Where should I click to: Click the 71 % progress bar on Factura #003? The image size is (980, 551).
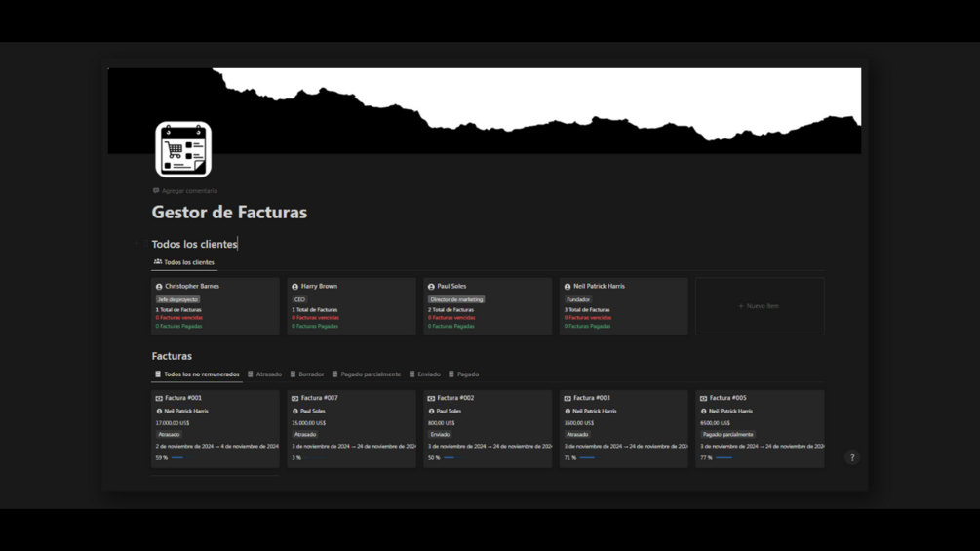(x=590, y=458)
